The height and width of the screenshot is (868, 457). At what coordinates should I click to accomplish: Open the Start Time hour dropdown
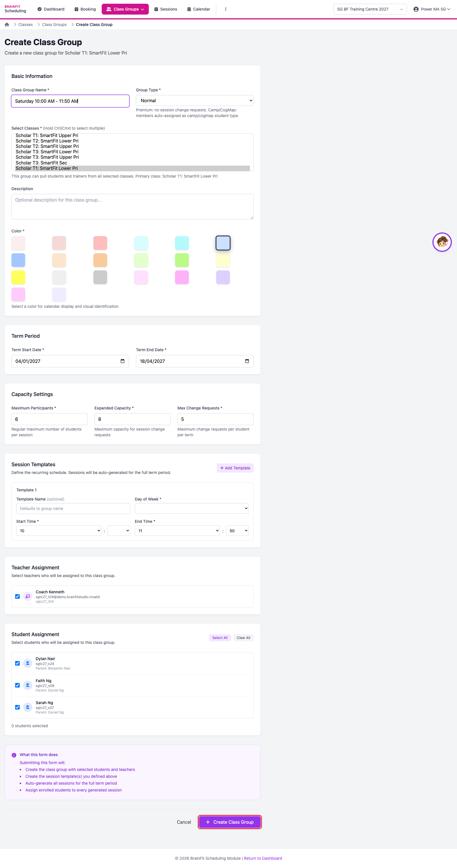59,531
